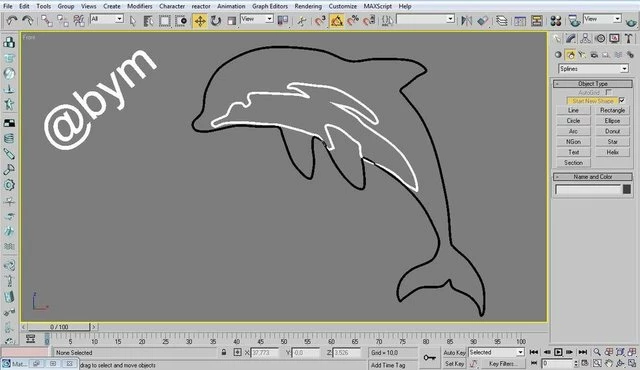Click the Key Filters button
This screenshot has width=640, height=370.
tap(502, 363)
